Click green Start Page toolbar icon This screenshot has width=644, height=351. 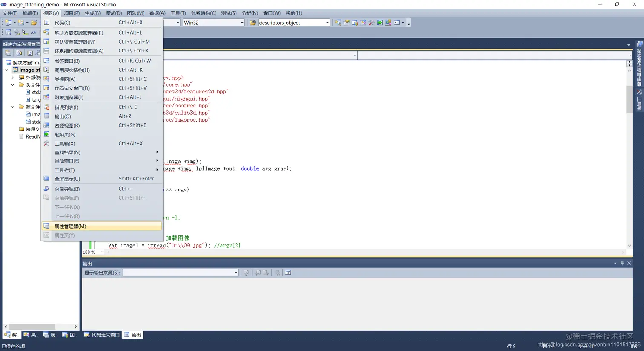pyautogui.click(x=380, y=23)
